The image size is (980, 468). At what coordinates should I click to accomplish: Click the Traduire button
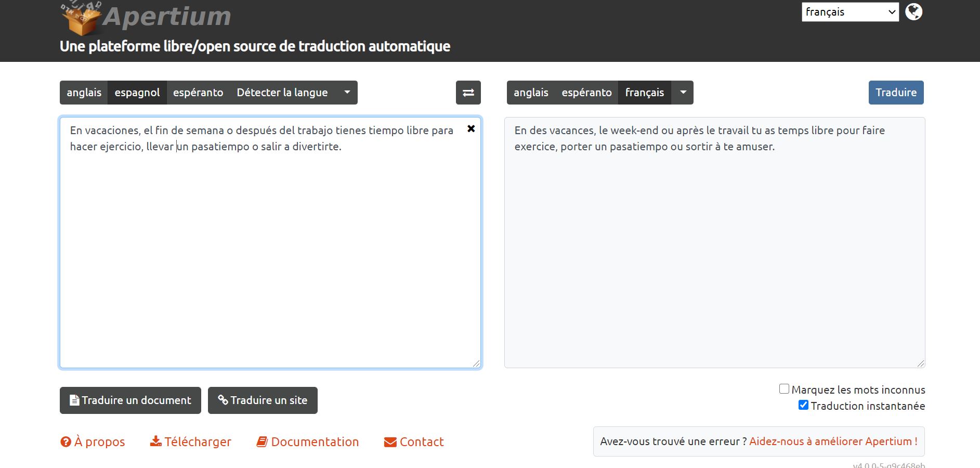pos(896,93)
